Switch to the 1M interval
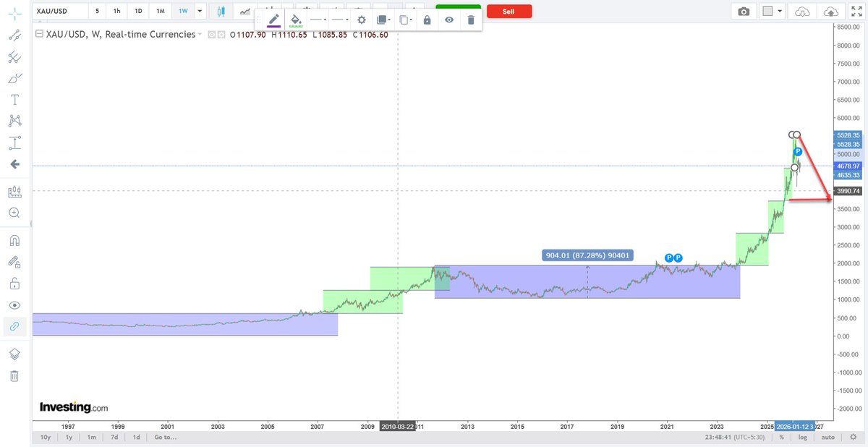Image resolution: width=868 pixels, height=447 pixels. [x=161, y=12]
